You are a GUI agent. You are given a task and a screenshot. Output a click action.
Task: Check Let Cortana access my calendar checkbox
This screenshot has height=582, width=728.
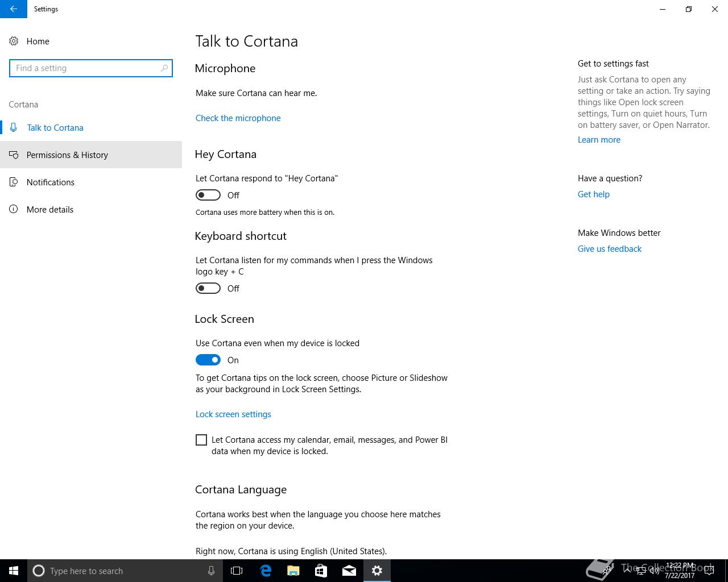[201, 440]
